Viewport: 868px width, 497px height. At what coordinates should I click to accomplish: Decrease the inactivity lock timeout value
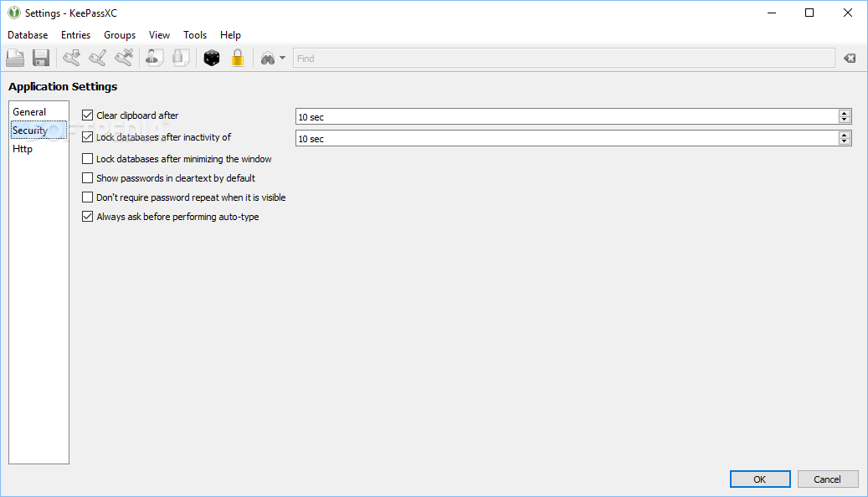(x=845, y=141)
